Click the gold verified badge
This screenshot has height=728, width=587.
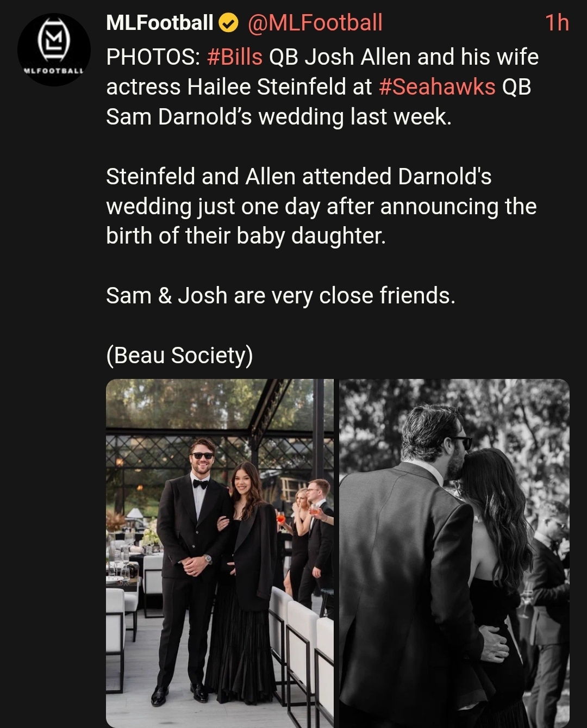(x=228, y=23)
